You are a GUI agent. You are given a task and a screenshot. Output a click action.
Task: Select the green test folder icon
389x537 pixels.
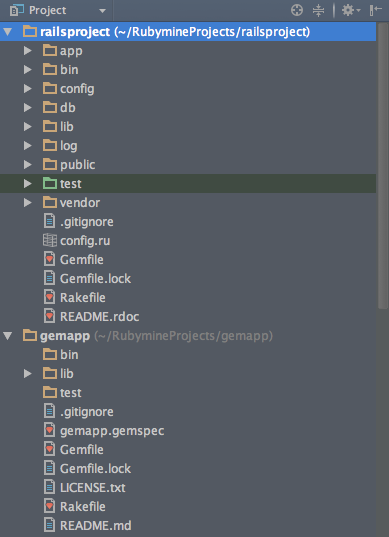pos(50,184)
